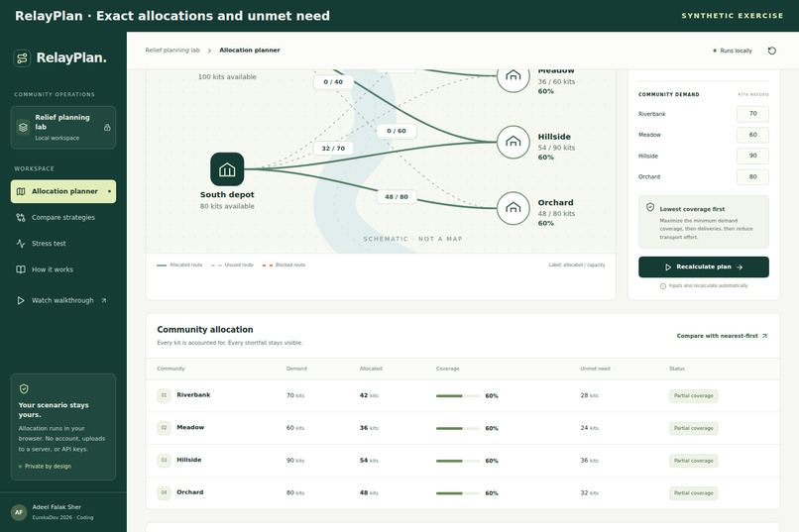Click the 04 index badge for Orchard
This screenshot has width=799, height=532.
click(x=165, y=492)
